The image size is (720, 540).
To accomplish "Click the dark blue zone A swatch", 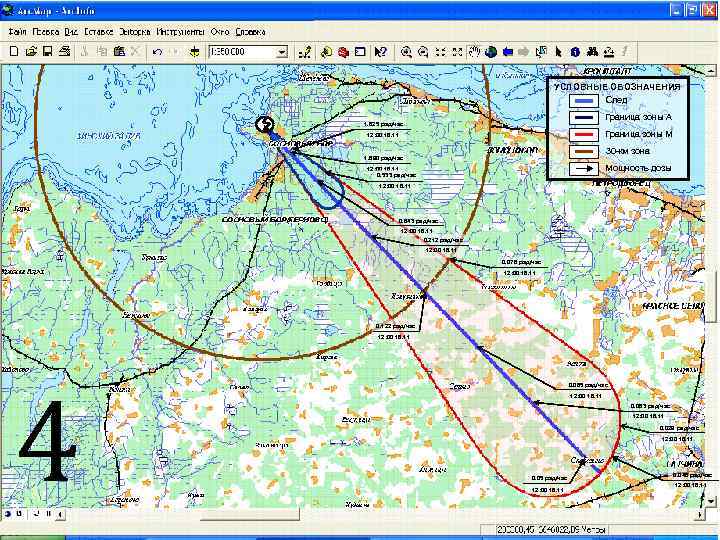I will 584,118.
